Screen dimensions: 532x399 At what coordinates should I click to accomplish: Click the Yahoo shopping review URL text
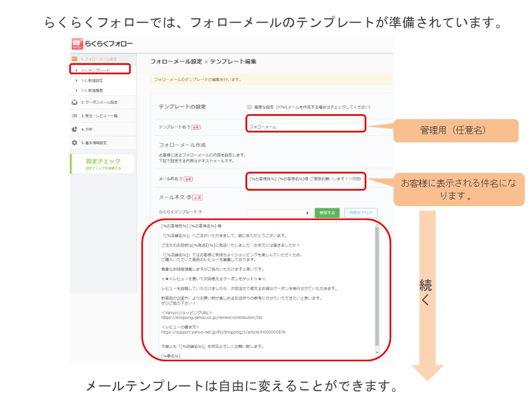tap(212, 318)
